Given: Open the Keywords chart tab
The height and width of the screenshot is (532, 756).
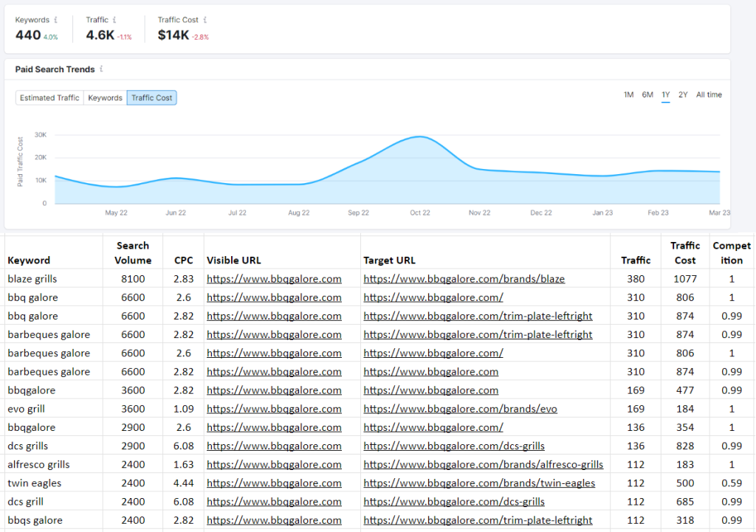Looking at the screenshot, I should 104,97.
